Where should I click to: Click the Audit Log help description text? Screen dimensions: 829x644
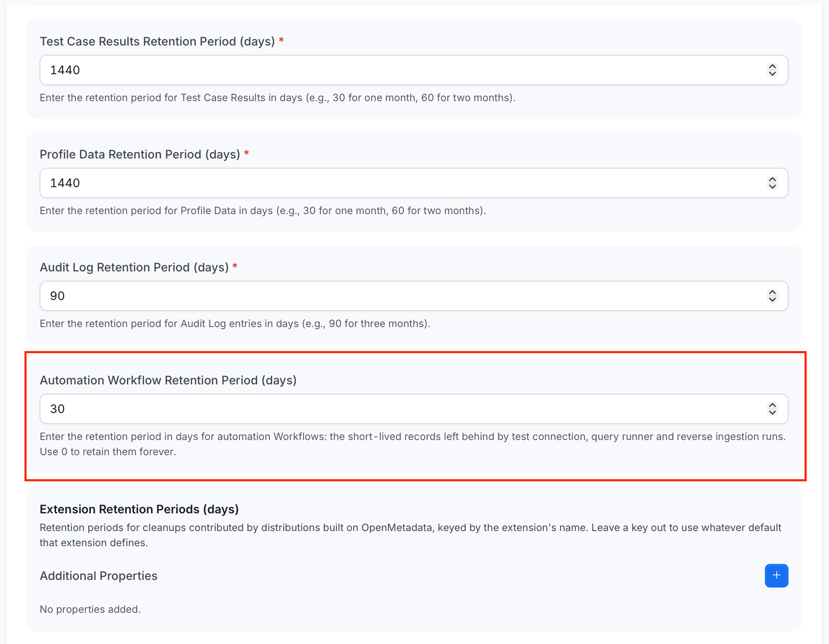click(x=235, y=324)
